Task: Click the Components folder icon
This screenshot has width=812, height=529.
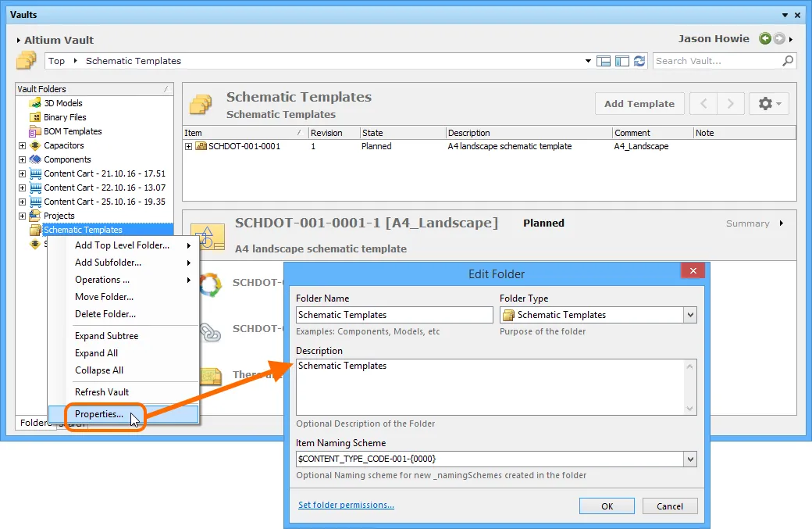Action: (35, 159)
